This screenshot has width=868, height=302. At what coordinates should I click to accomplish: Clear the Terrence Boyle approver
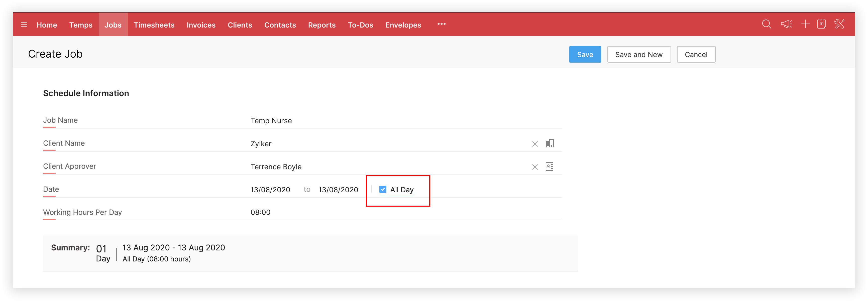pos(535,167)
